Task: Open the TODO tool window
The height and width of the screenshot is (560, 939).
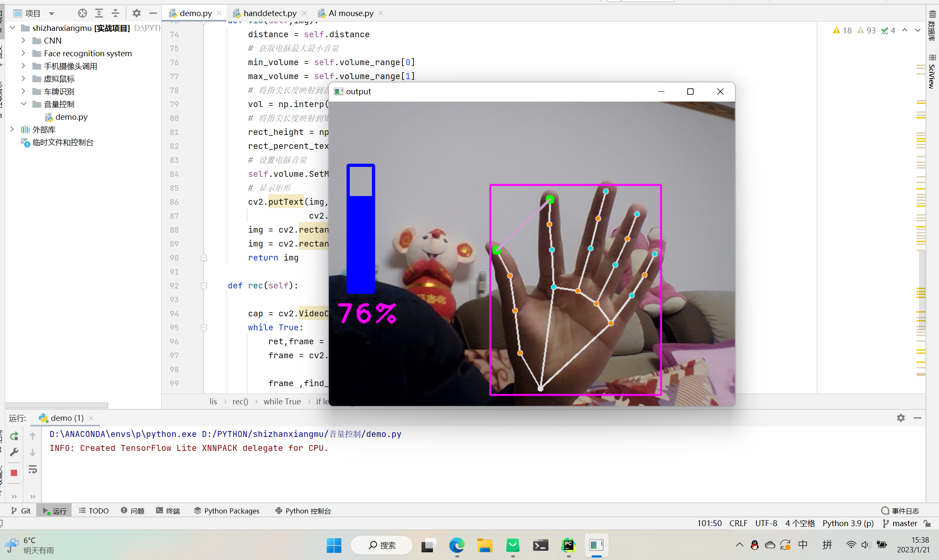Action: click(94, 511)
